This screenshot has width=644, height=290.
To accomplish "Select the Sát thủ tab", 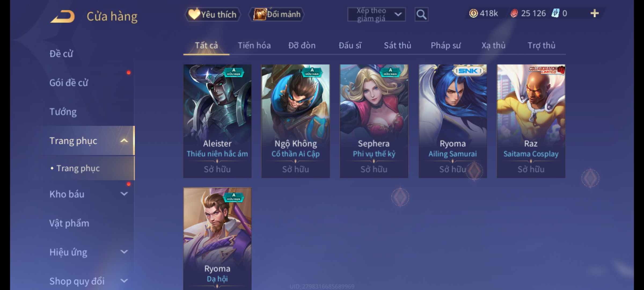I will click(397, 45).
